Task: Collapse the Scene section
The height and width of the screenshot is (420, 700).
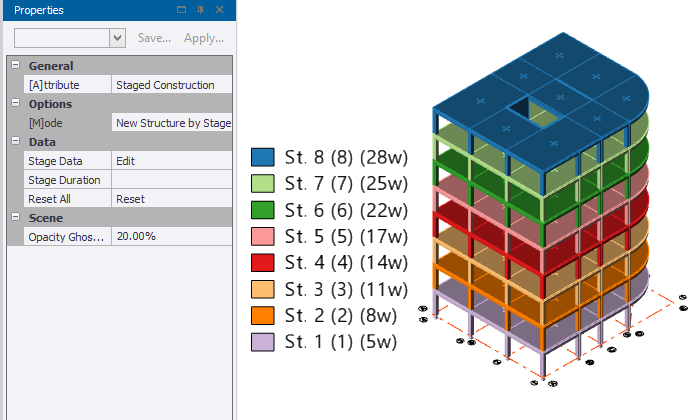Action: click(x=16, y=217)
